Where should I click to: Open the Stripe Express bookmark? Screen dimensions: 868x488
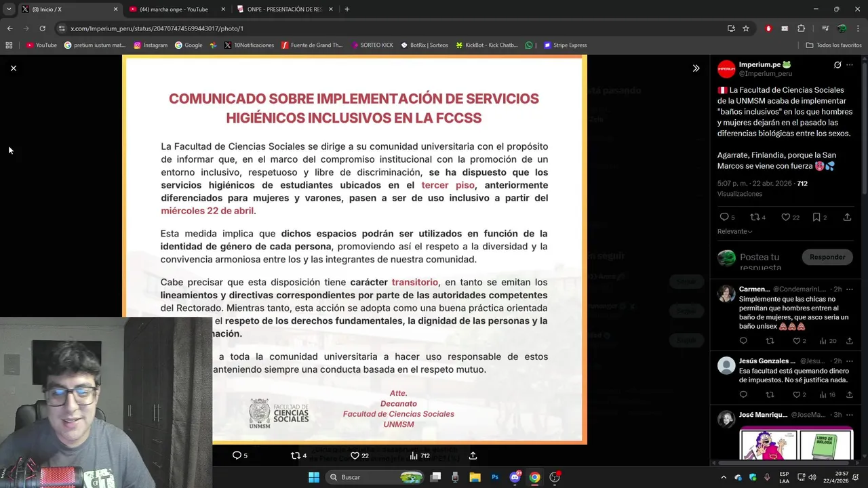(x=566, y=45)
